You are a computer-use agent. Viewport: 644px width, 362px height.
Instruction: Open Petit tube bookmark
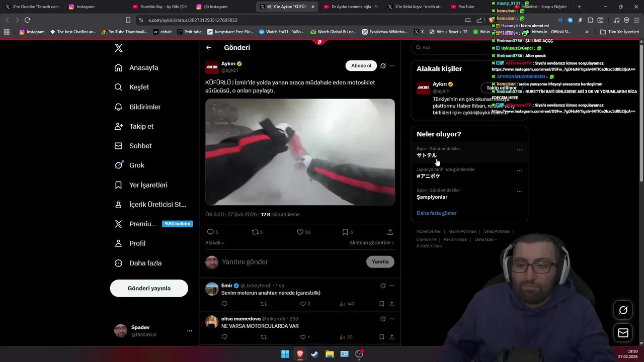[189, 32]
